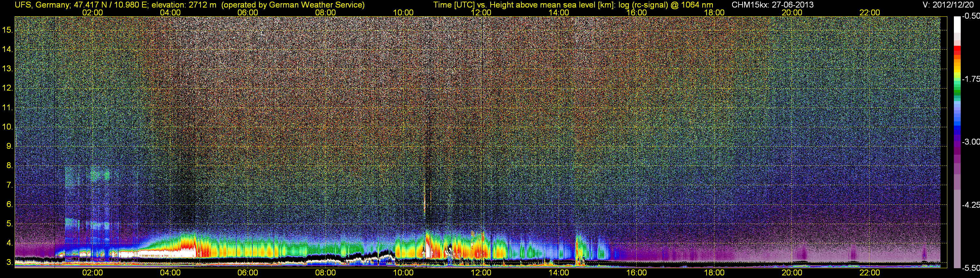The height and width of the screenshot is (278, 980).
Task: Click the 14:00 label on the top time axis
Action: pos(559,12)
